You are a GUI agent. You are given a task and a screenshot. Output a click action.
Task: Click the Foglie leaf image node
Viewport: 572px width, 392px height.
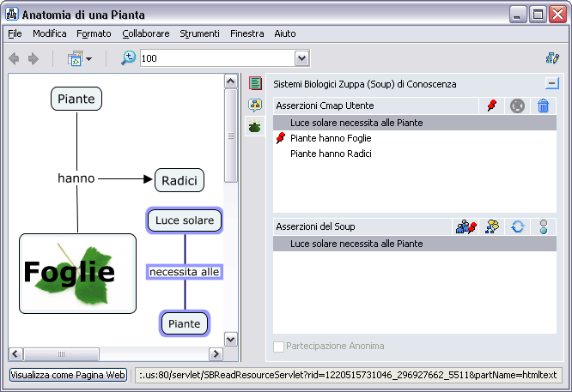[78, 273]
